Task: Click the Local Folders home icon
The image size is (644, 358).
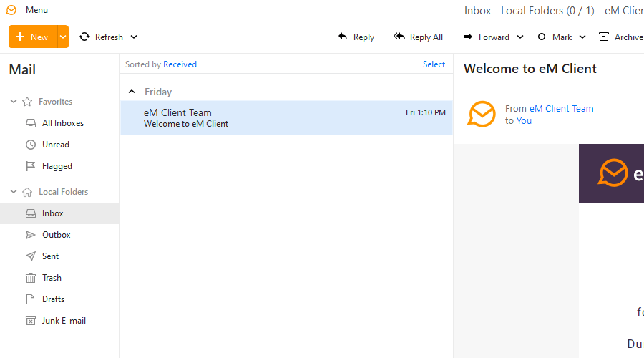Action: pos(27,192)
